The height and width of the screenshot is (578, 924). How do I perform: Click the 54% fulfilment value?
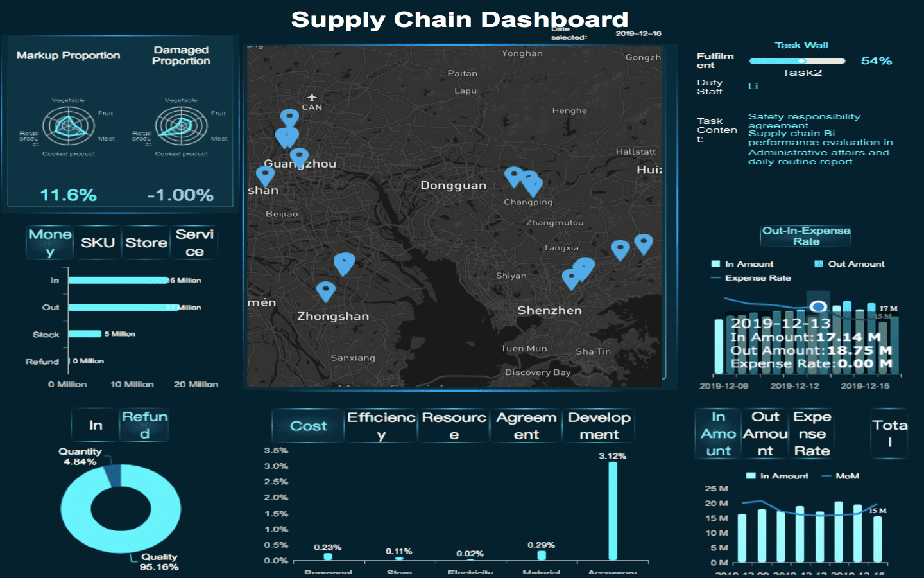click(x=877, y=61)
